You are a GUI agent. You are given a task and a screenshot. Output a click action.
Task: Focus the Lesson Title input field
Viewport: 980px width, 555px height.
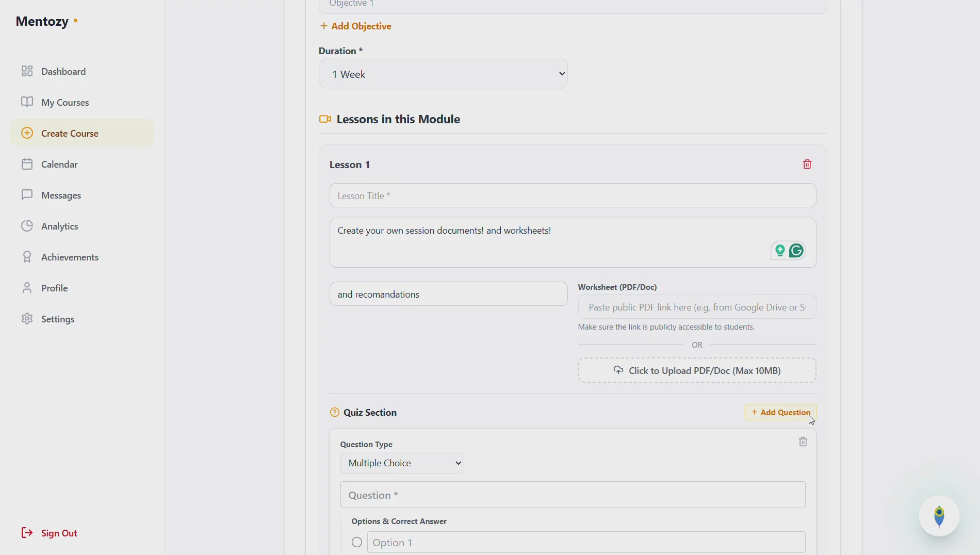pyautogui.click(x=573, y=195)
